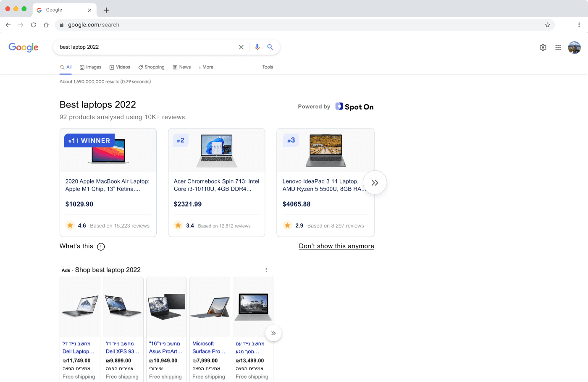Switch to the Videos tab

(120, 67)
